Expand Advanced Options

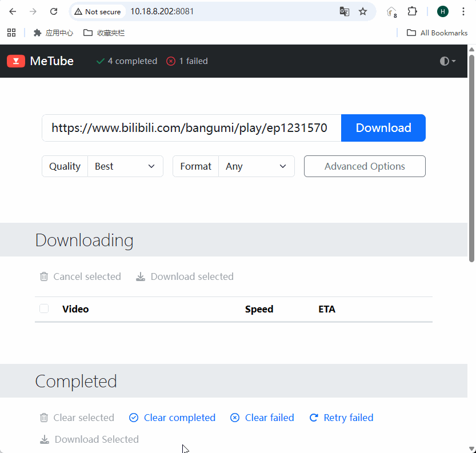point(365,166)
